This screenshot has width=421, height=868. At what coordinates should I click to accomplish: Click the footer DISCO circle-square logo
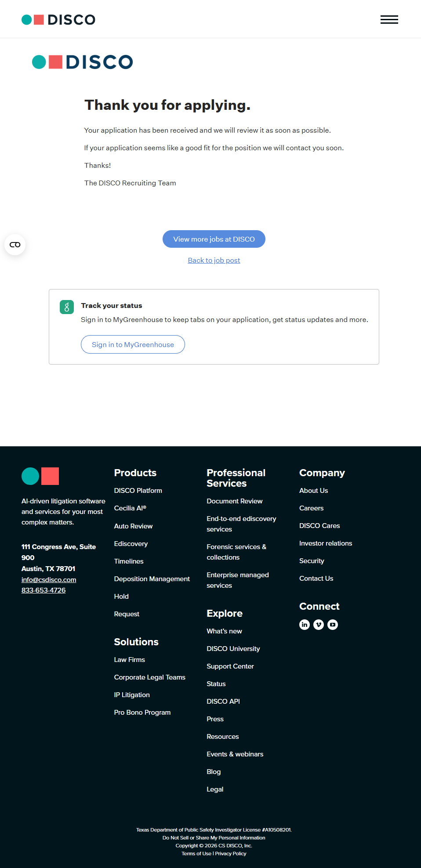(x=40, y=476)
